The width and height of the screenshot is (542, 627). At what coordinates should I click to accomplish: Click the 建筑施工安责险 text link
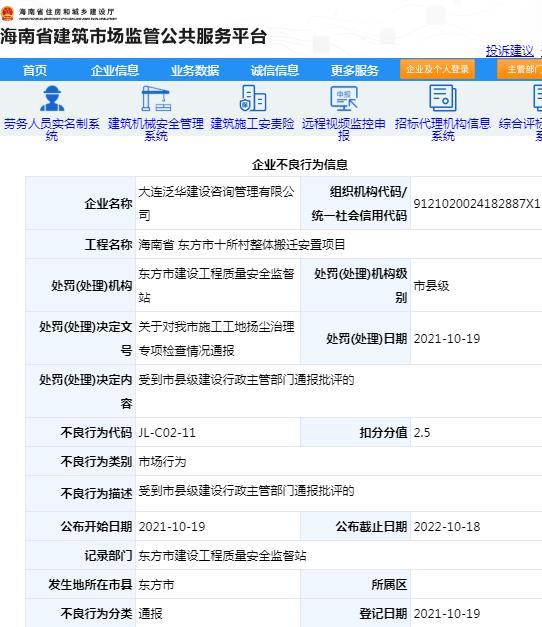[x=252, y=124]
